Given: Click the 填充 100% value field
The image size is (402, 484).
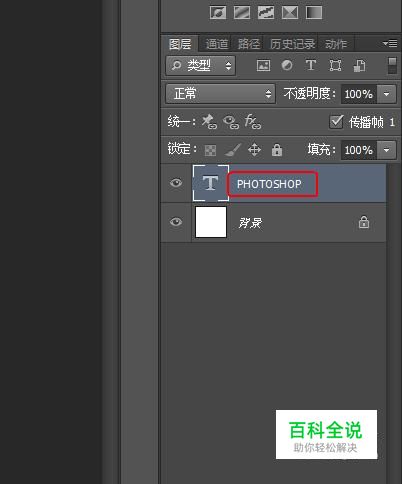Looking at the screenshot, I should [x=359, y=150].
